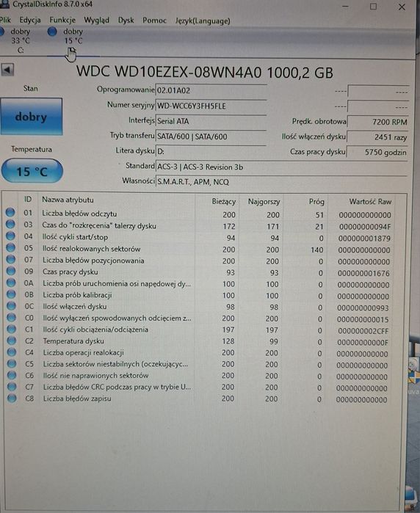Select 'Ilość realokowanych sektorów' attribute
This screenshot has width=420, height=513.
[91, 249]
